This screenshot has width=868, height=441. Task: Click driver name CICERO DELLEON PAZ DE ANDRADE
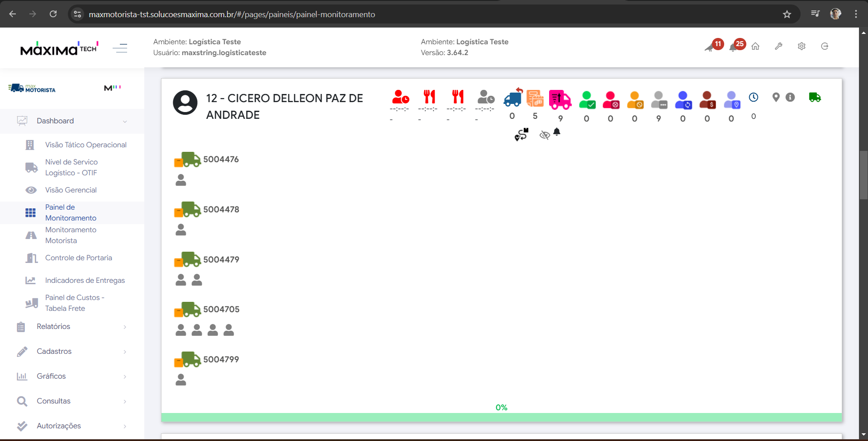285,106
